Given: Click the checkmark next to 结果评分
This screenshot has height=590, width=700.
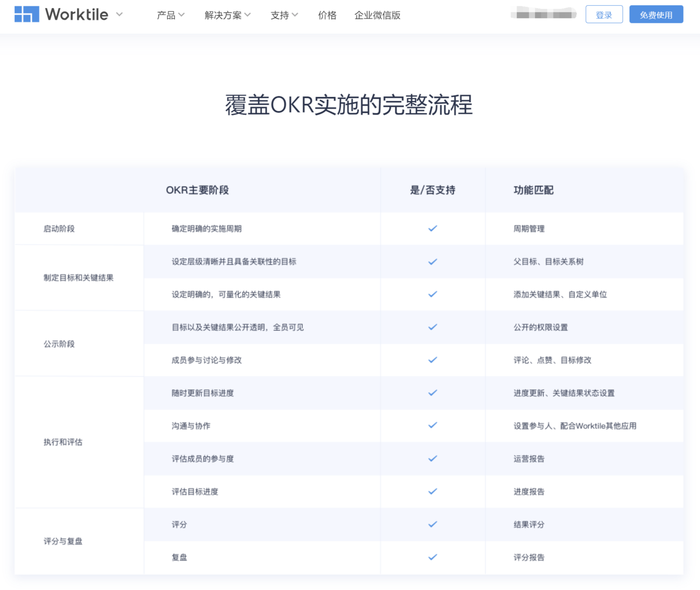Looking at the screenshot, I should point(432,524).
